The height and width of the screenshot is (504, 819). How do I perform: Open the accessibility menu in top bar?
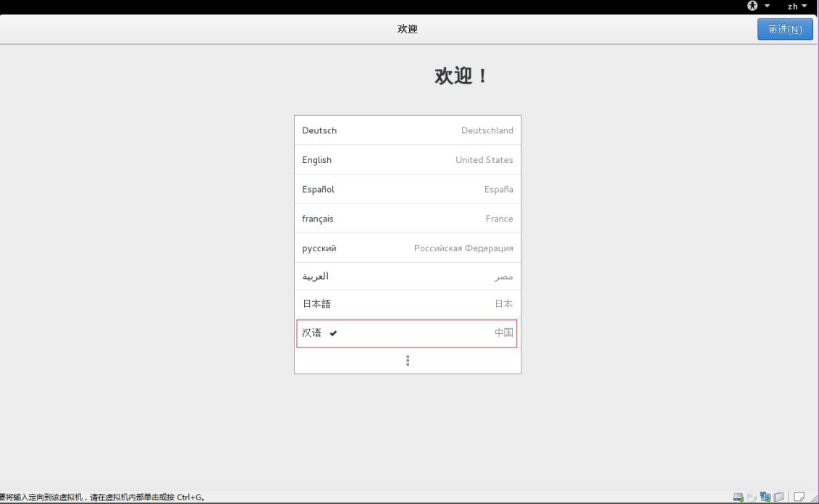point(758,6)
